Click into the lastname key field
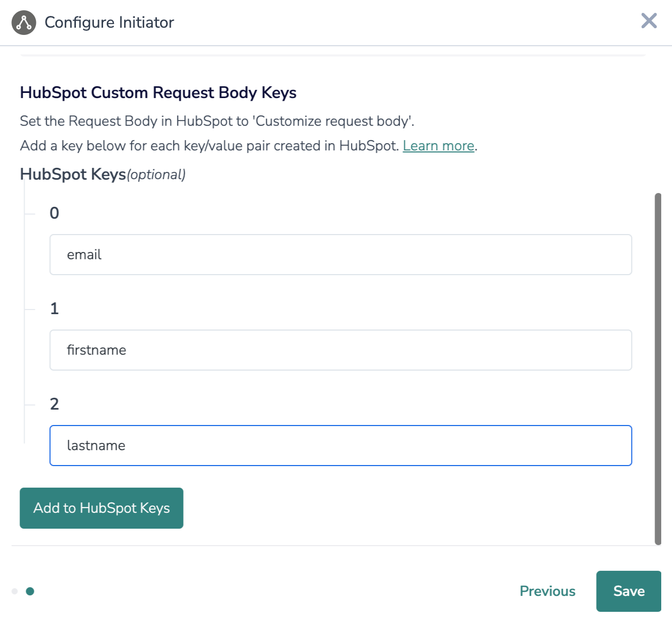The image size is (672, 619). tap(340, 446)
